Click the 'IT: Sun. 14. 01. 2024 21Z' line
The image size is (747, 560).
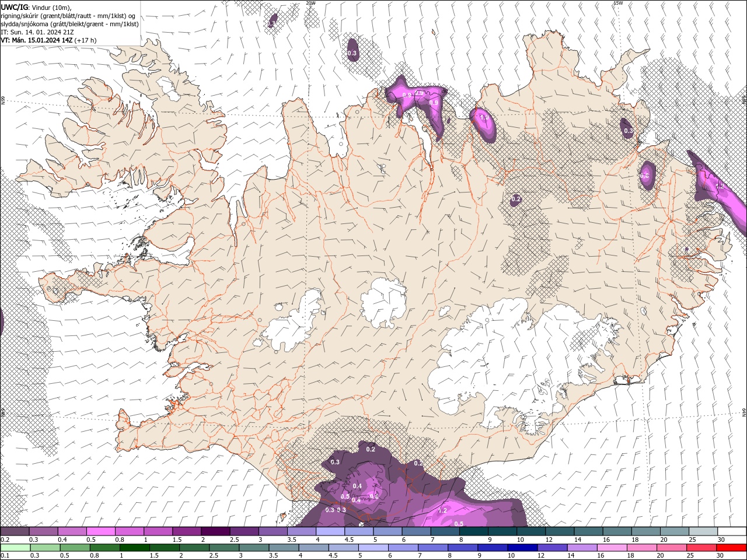37,32
